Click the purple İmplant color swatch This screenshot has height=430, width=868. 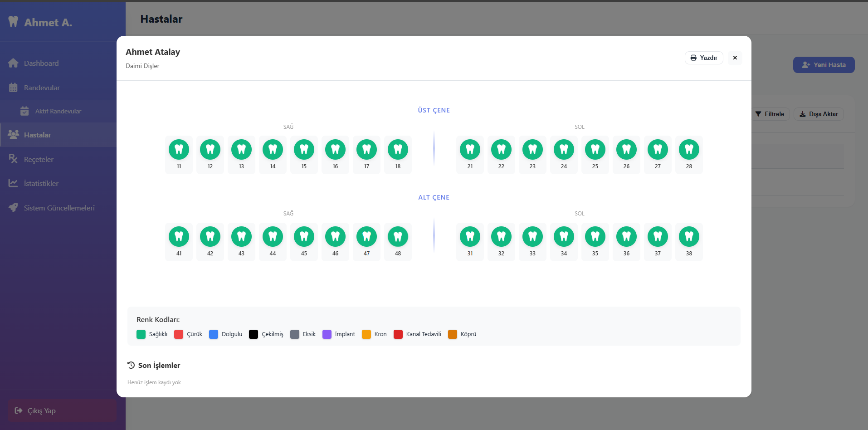pyautogui.click(x=327, y=334)
